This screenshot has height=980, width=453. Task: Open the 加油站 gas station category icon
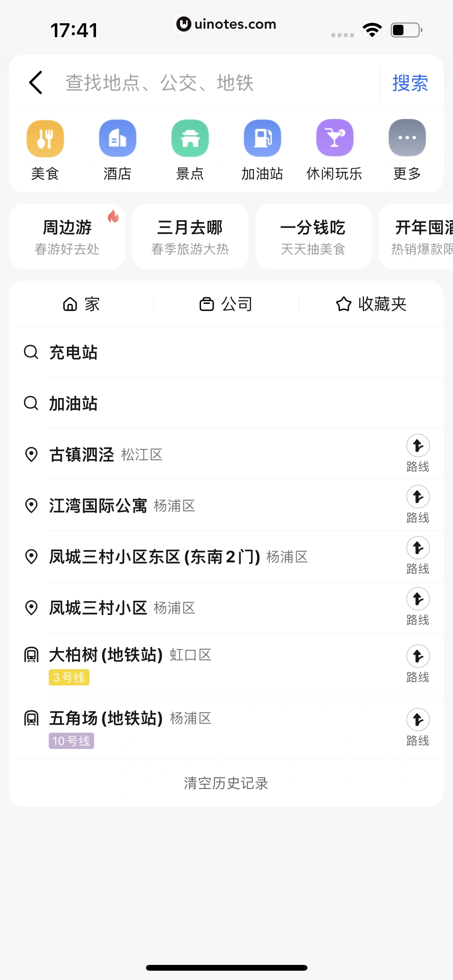click(x=262, y=139)
